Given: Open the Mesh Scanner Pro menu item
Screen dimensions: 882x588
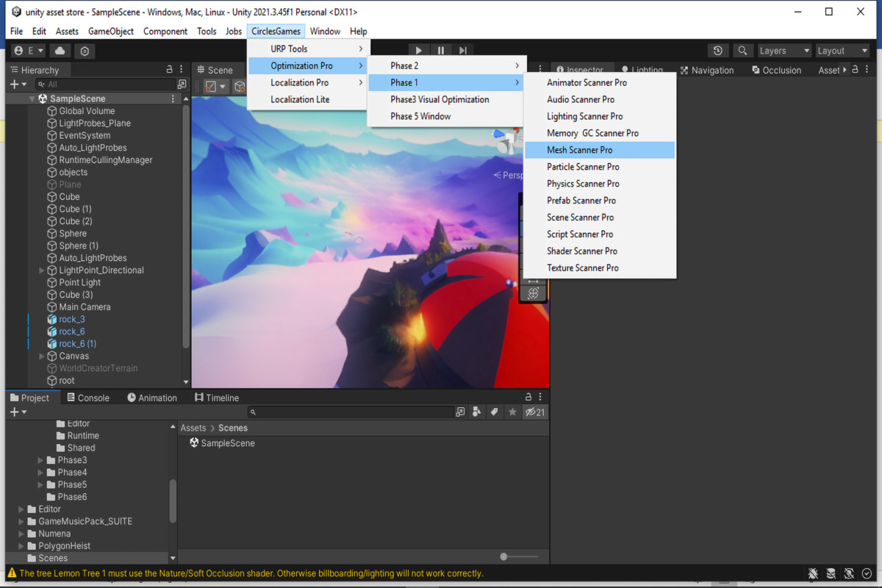Looking at the screenshot, I should point(599,150).
